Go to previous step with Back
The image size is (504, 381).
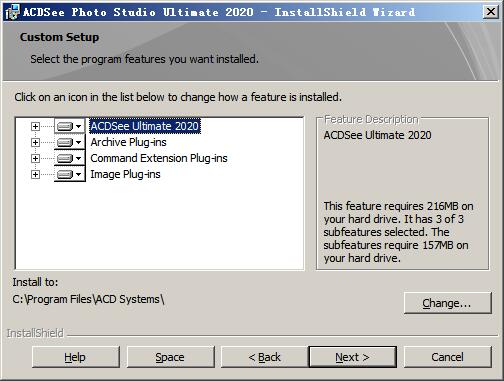click(264, 357)
